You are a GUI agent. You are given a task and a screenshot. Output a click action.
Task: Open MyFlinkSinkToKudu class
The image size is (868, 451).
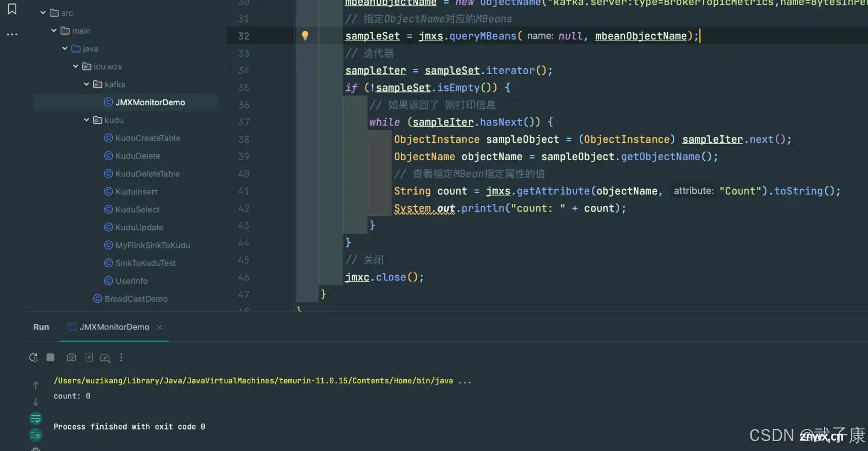point(153,245)
